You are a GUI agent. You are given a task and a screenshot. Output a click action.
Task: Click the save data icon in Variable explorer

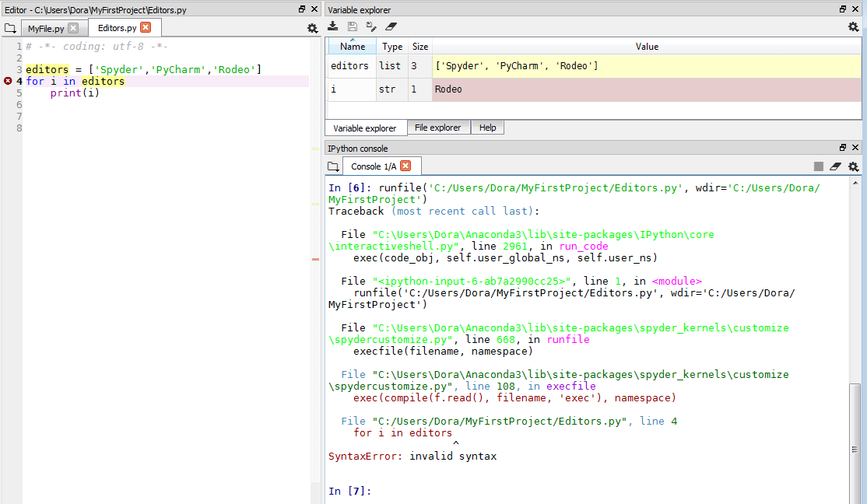(353, 27)
